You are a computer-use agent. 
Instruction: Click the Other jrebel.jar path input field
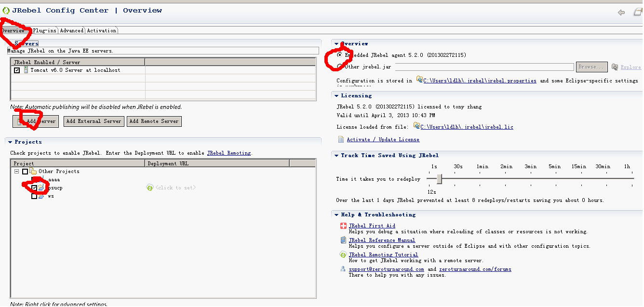[484, 67]
